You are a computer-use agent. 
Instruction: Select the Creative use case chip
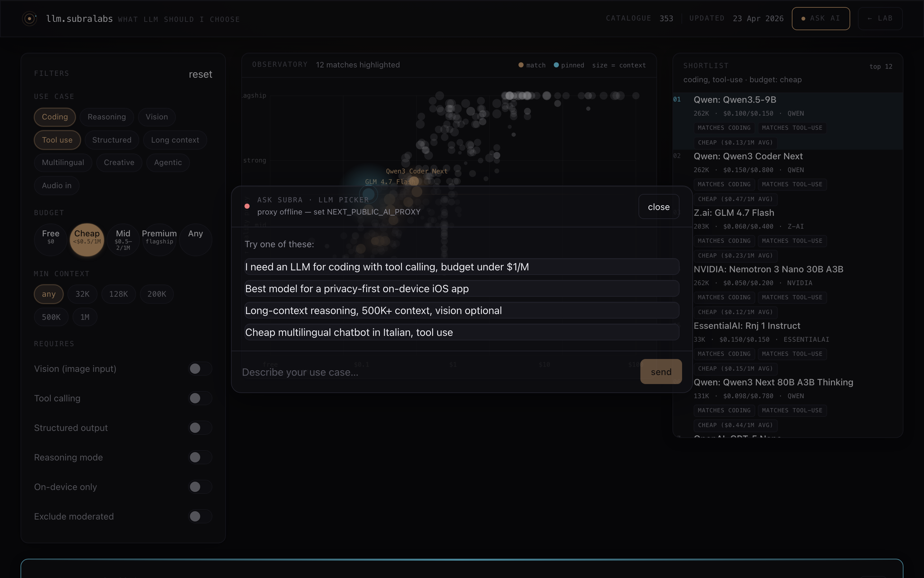coord(119,162)
